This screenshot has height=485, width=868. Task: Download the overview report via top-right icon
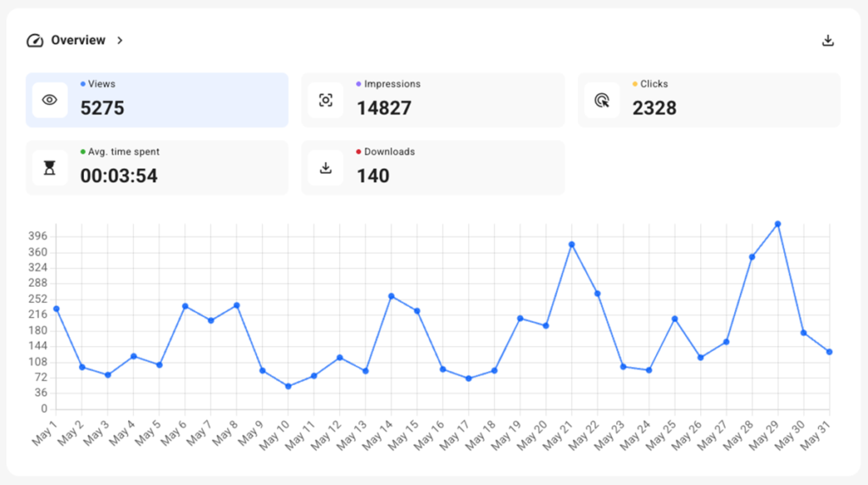[827, 41]
